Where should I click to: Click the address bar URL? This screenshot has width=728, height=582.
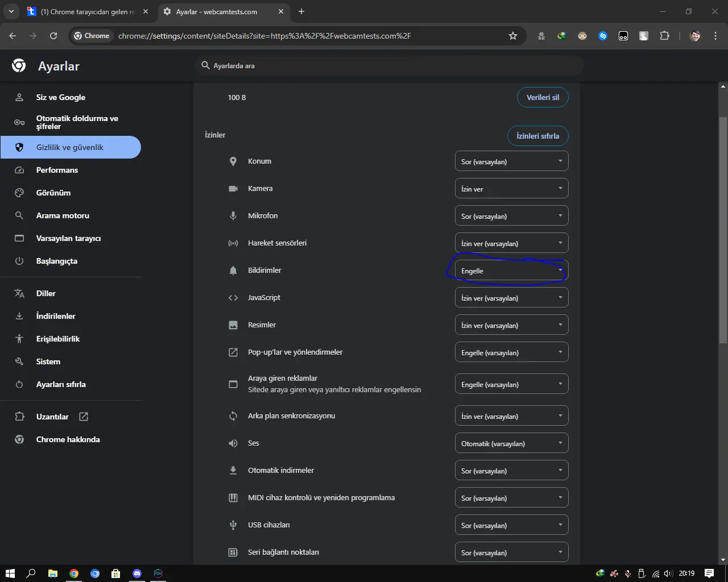point(264,36)
